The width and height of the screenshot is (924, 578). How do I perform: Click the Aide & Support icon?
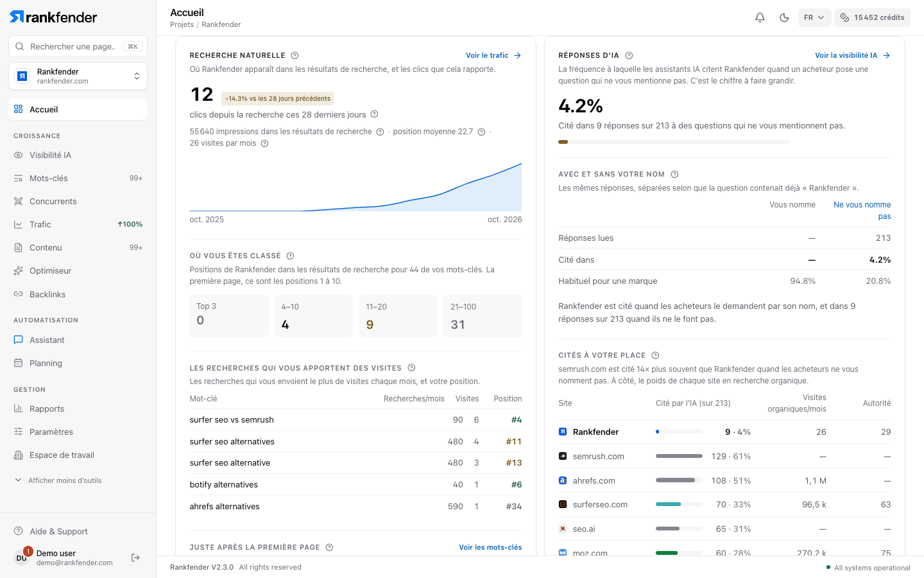pyautogui.click(x=19, y=531)
